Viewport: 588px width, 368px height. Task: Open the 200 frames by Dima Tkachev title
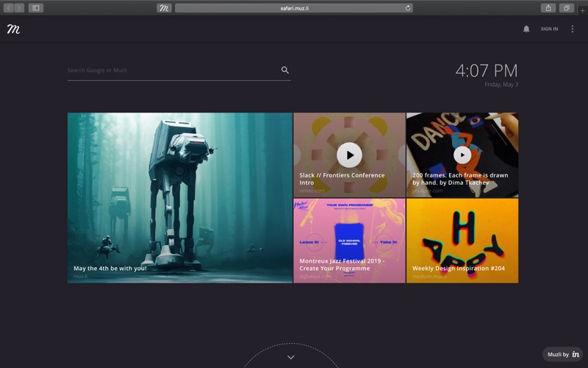point(460,179)
